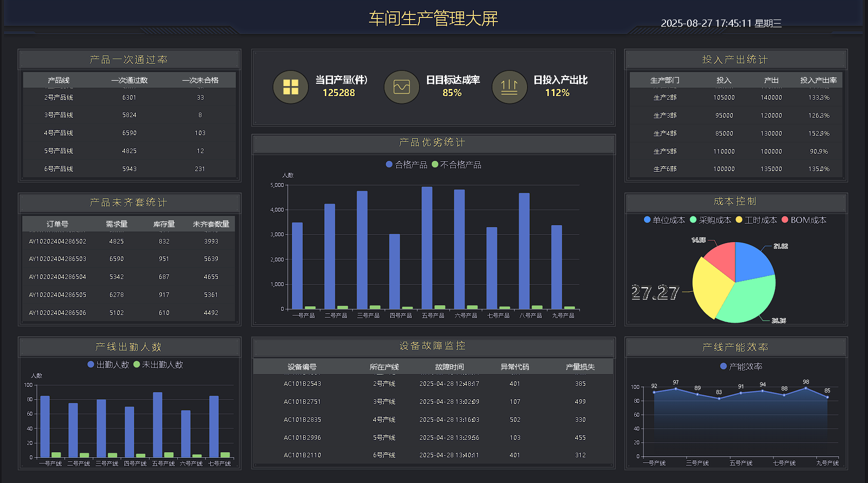Toggle BOM成本 legend entry
Image resolution: width=868 pixels, height=483 pixels.
point(804,220)
